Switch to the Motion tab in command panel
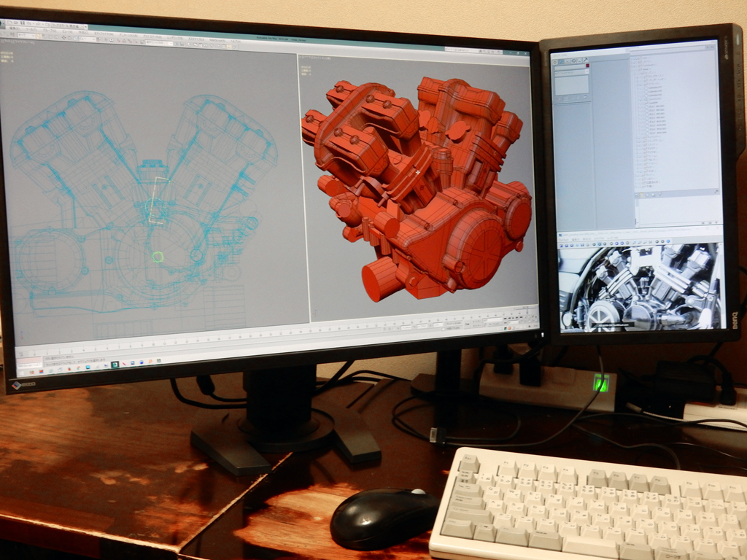The height and width of the screenshot is (560, 747). (x=573, y=61)
